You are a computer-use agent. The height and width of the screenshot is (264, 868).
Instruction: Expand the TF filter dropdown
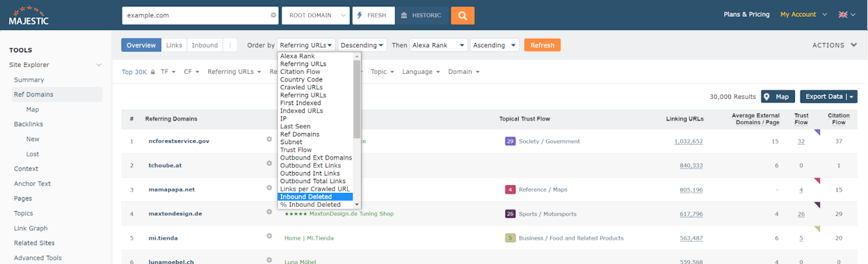pos(169,72)
